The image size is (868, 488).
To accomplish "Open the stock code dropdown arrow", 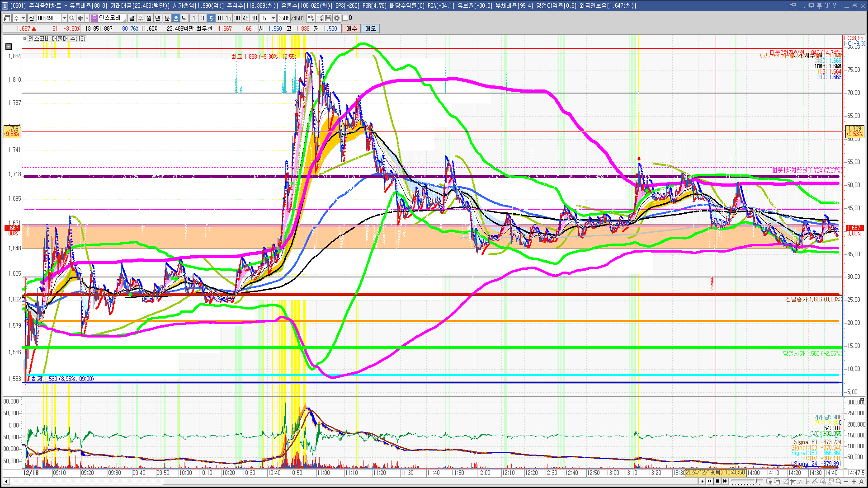I will coord(64,18).
